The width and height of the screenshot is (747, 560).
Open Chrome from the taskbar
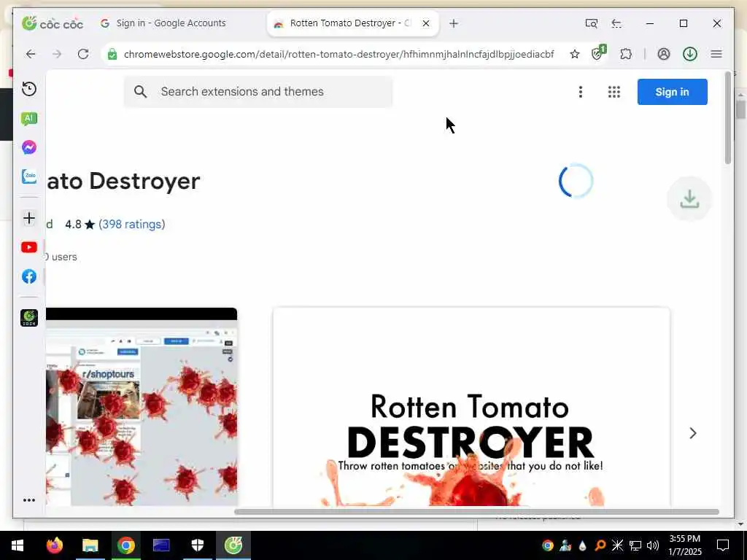tap(125, 545)
